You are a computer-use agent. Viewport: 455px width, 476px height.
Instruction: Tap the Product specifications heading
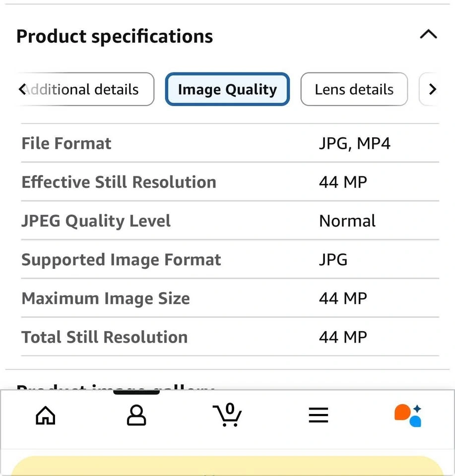tap(115, 37)
